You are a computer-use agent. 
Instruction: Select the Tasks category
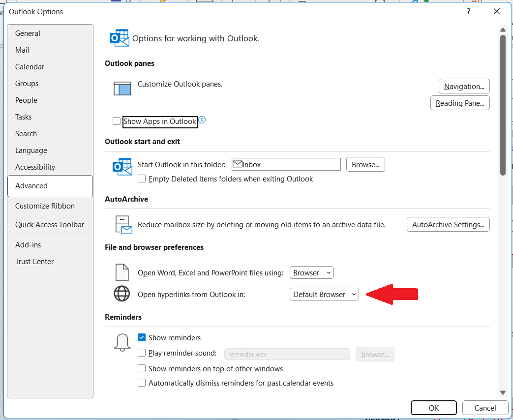[50, 117]
